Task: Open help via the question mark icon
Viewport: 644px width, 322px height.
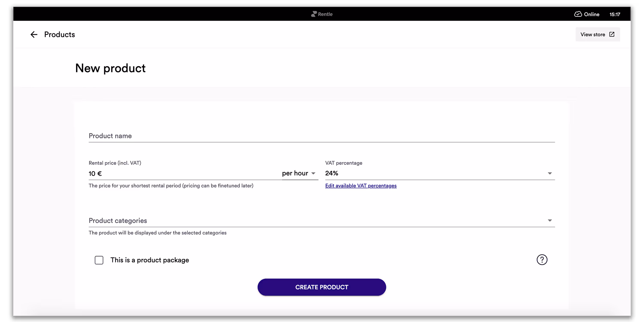Action: 542,260
